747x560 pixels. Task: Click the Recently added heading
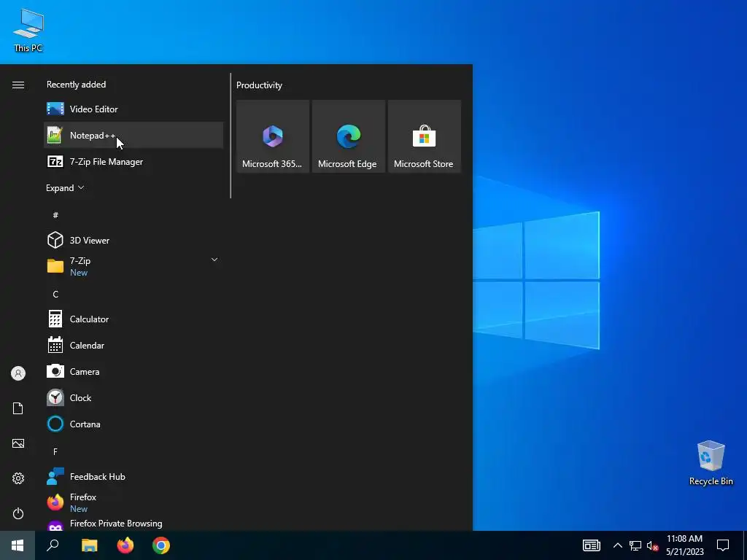76,85
